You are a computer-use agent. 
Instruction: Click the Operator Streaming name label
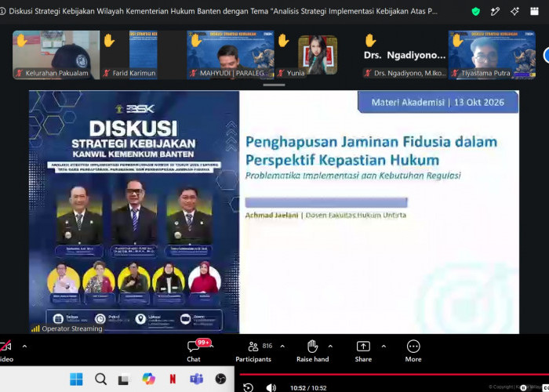(72, 328)
